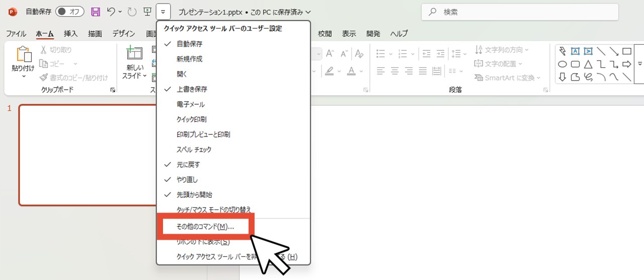Align text left in paragraph group
This screenshot has height=280, width=644.
coord(381,71)
